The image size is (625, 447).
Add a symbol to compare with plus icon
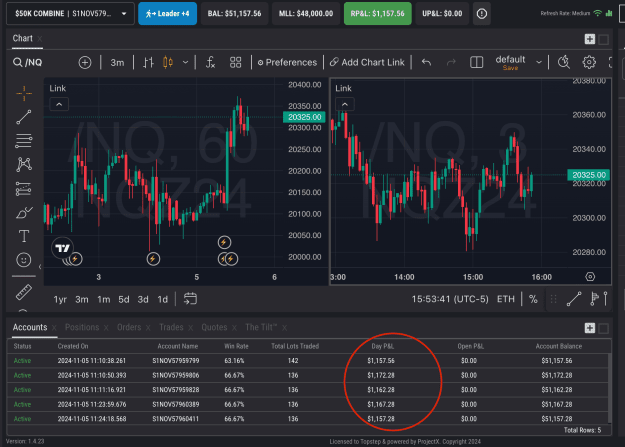tap(85, 63)
